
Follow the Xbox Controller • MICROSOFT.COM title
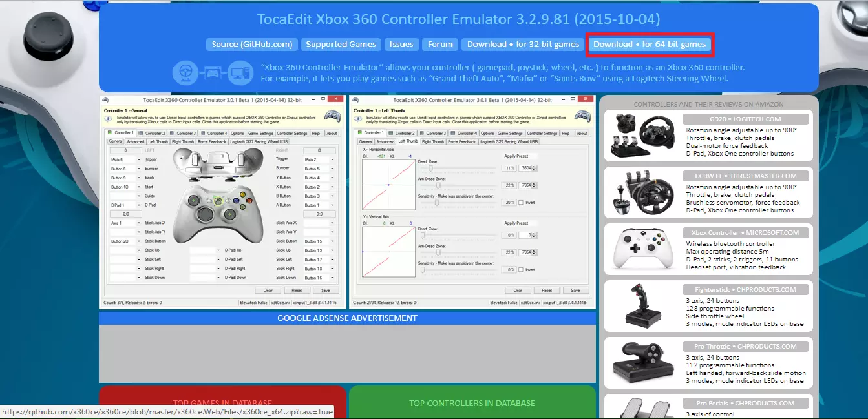tap(746, 232)
